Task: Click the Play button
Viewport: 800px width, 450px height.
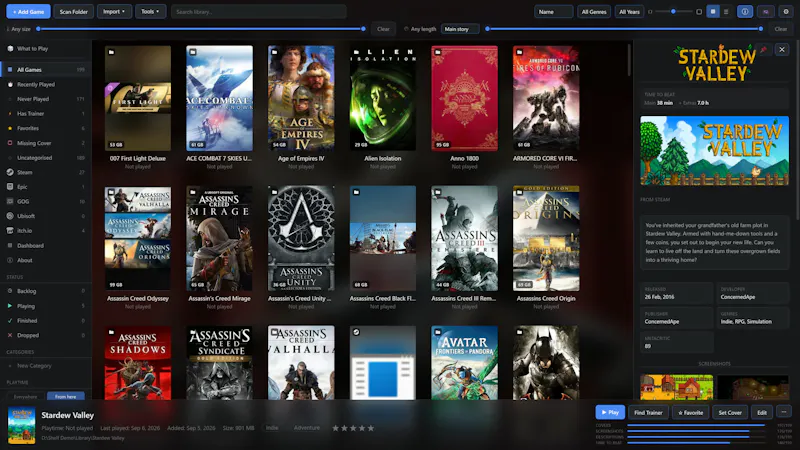Action: (x=610, y=412)
